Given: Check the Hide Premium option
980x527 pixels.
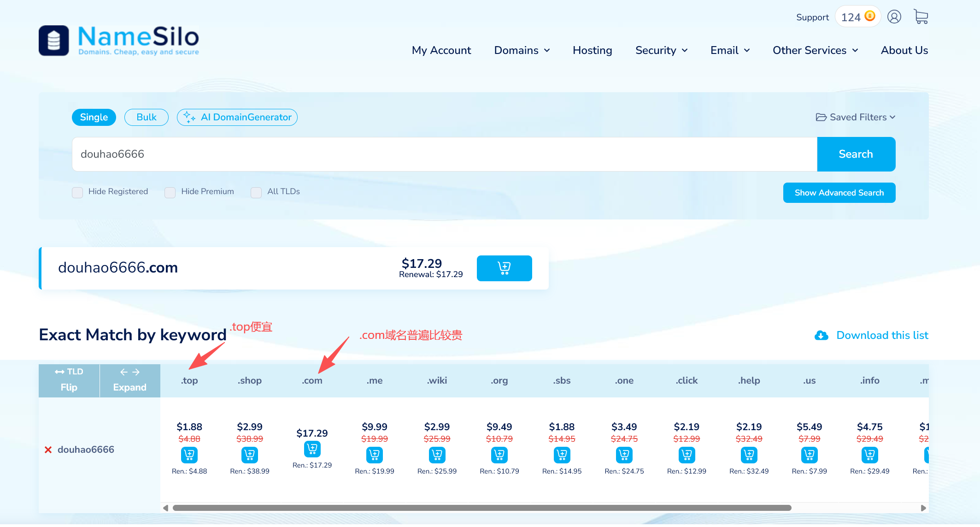Looking at the screenshot, I should [170, 192].
